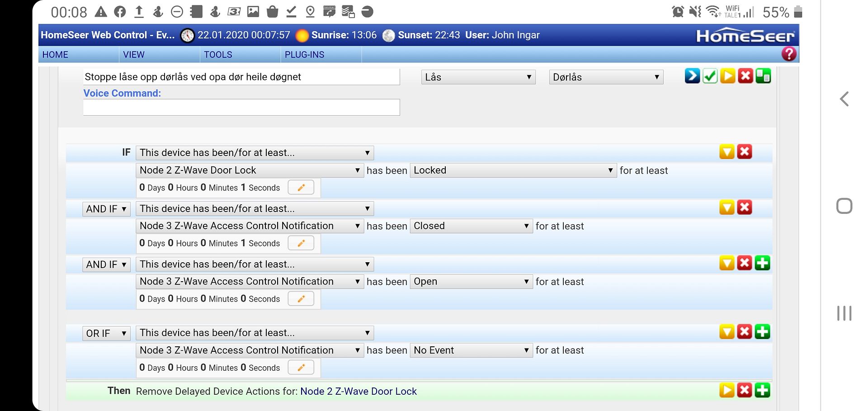Open the Lås group dropdown
868x411 pixels.
[x=478, y=77]
